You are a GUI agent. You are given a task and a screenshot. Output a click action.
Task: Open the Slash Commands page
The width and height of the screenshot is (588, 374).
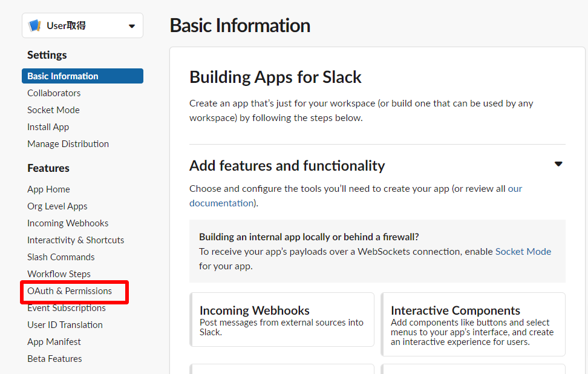point(60,257)
